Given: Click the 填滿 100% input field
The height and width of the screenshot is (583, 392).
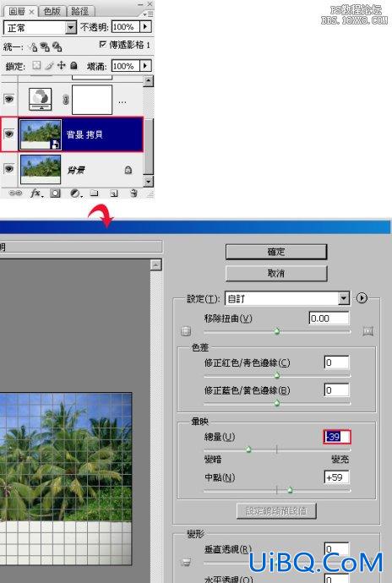Looking at the screenshot, I should 126,66.
